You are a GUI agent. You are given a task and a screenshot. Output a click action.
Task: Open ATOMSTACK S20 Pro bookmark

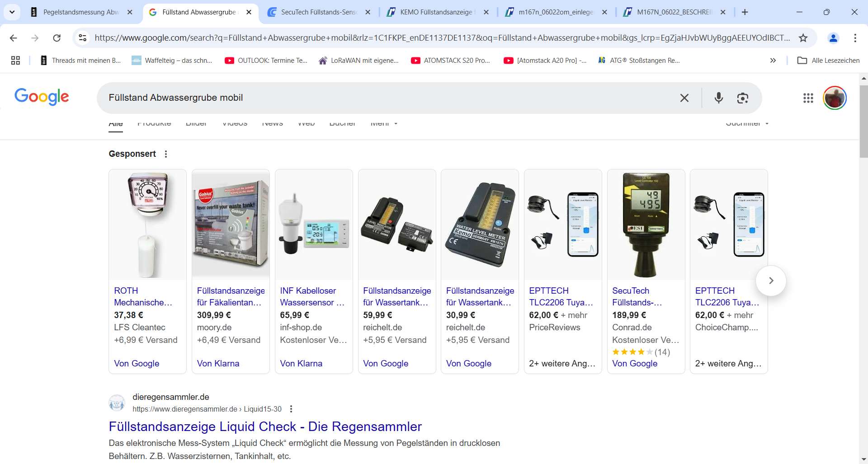point(451,60)
